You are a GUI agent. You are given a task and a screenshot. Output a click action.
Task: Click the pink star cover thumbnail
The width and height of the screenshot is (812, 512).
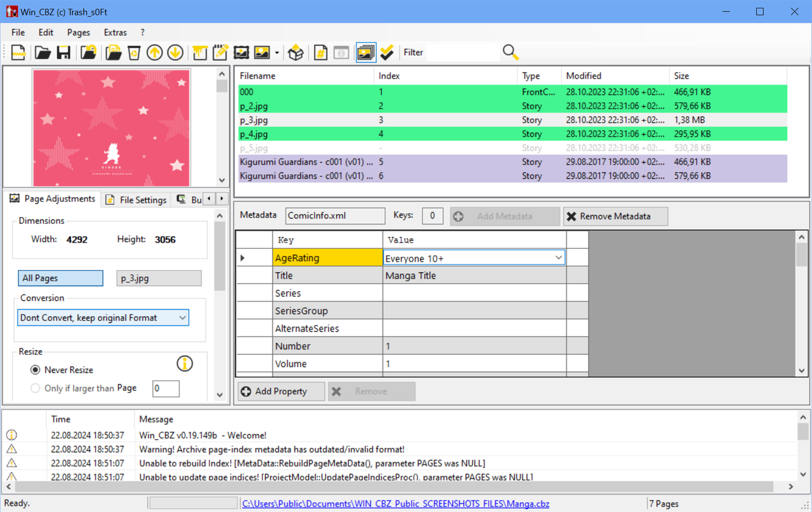(111, 127)
